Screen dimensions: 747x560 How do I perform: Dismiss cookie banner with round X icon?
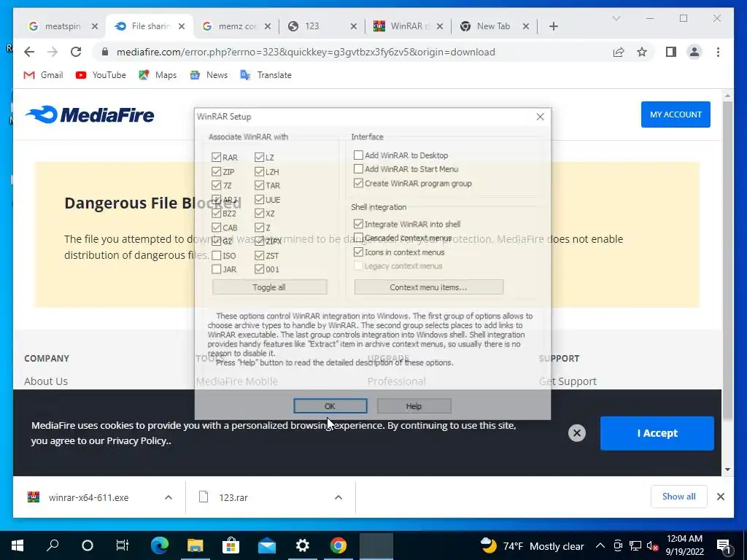[576, 433]
